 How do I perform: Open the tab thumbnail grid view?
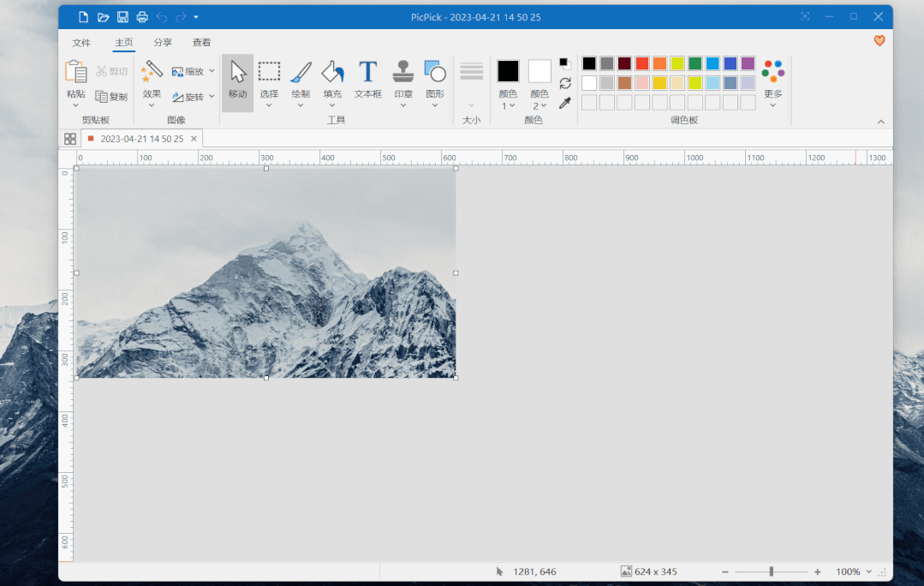(x=70, y=139)
